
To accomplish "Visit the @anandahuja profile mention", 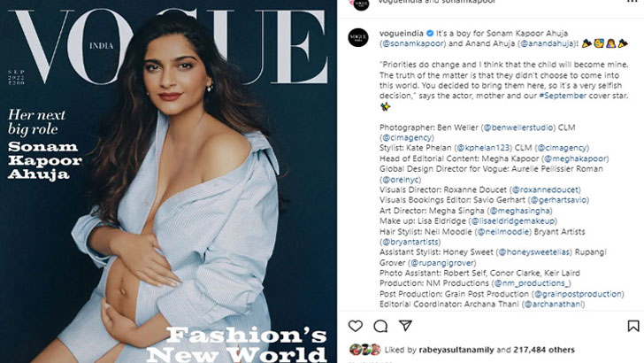I will point(547,43).
